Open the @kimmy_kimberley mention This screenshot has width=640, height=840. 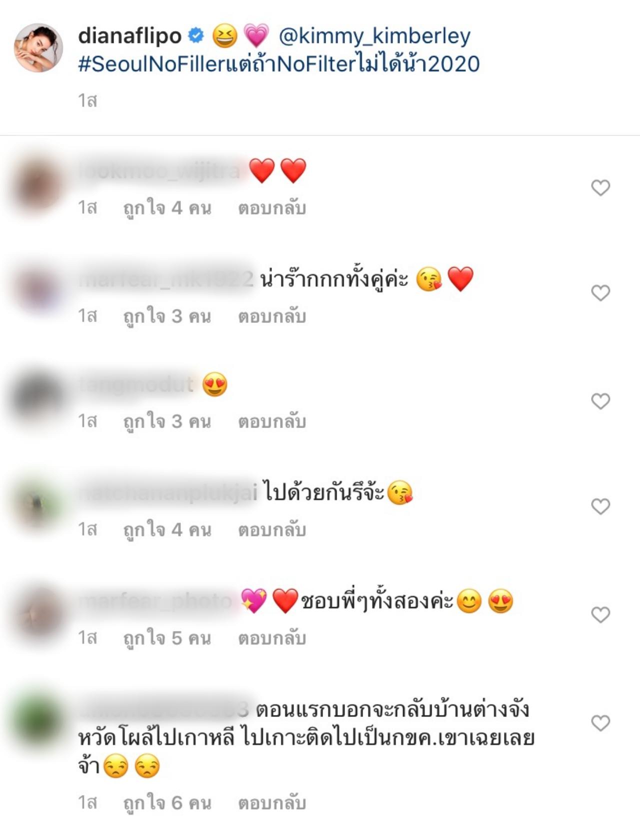click(374, 36)
